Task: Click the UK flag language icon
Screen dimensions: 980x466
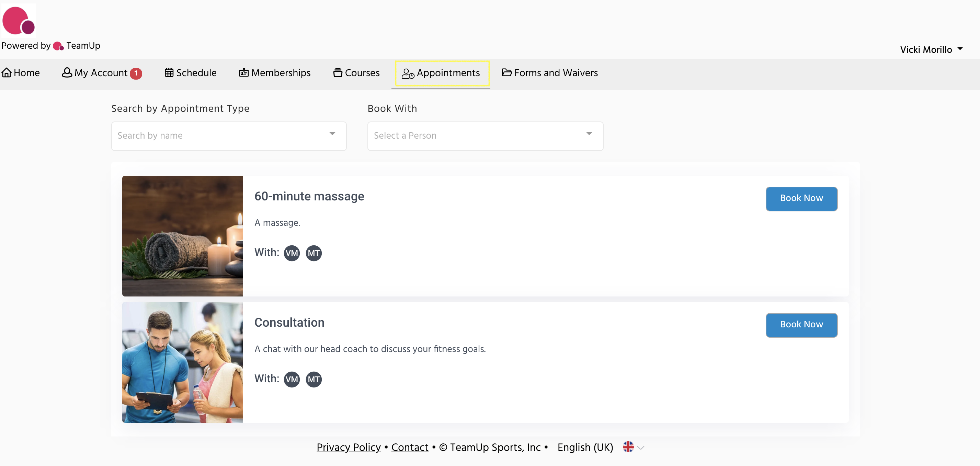Action: click(628, 447)
